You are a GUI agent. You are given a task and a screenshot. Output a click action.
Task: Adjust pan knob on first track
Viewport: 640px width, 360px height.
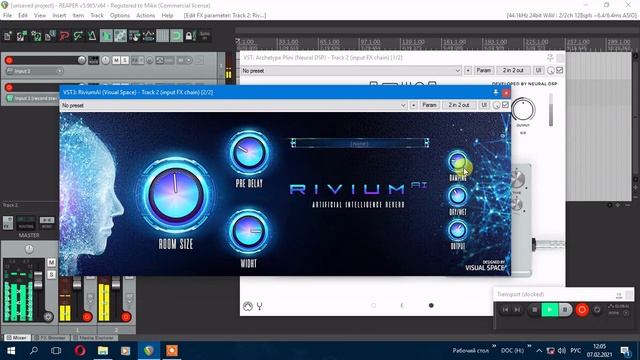point(105,60)
